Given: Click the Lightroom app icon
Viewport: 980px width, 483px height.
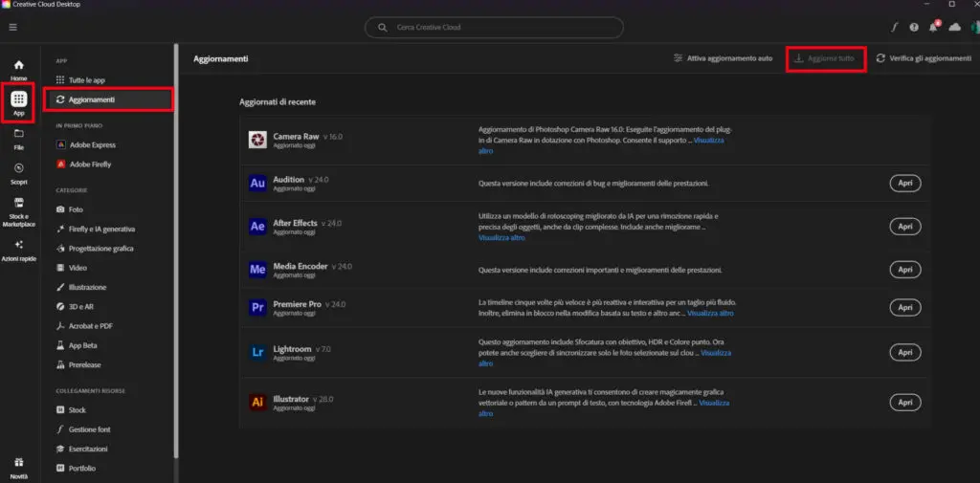Looking at the screenshot, I should (x=257, y=352).
